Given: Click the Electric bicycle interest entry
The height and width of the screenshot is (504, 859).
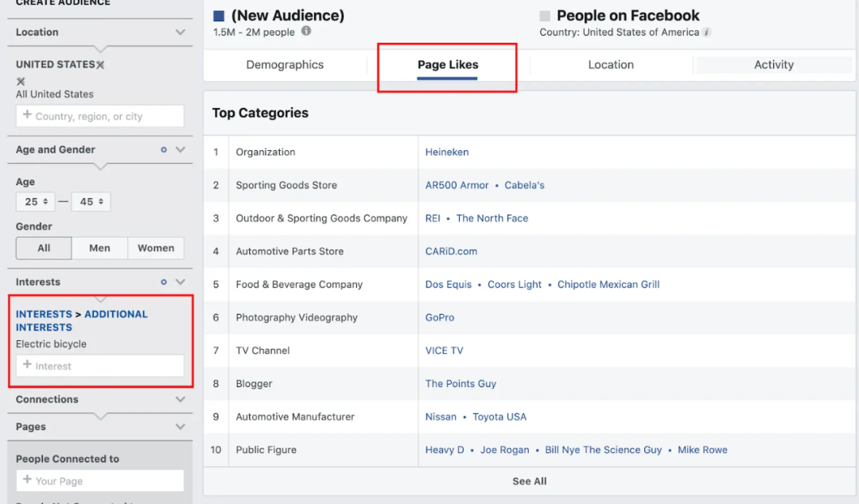Looking at the screenshot, I should coord(51,344).
